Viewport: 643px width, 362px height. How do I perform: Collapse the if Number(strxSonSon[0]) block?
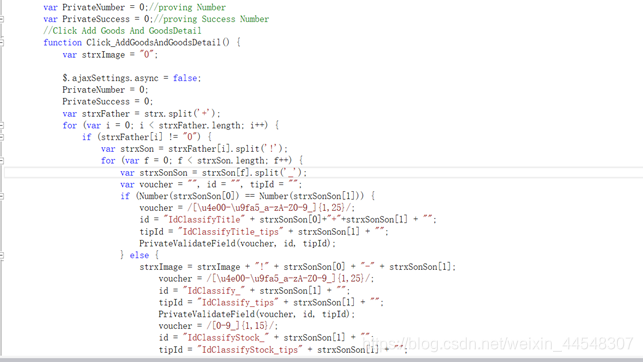pos(1,196)
